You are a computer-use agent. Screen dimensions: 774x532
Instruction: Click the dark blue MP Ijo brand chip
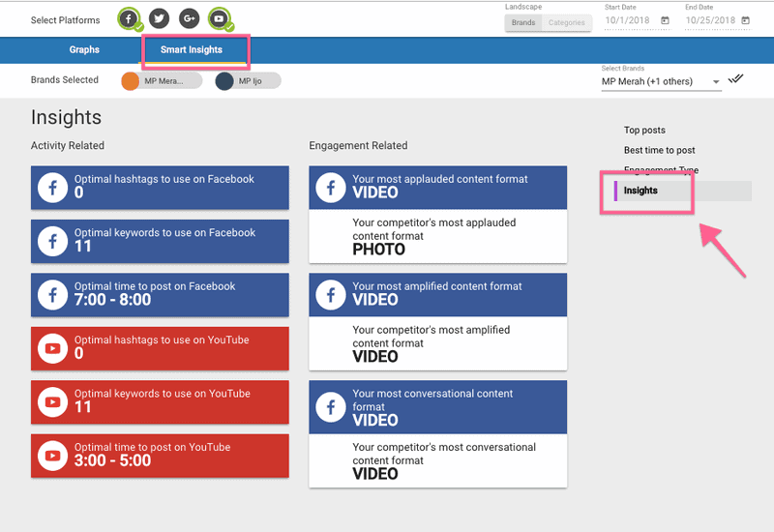249,81
